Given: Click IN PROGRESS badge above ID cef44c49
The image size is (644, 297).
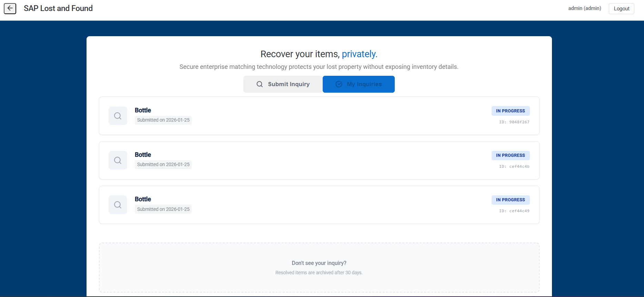Looking at the screenshot, I should (x=511, y=200).
